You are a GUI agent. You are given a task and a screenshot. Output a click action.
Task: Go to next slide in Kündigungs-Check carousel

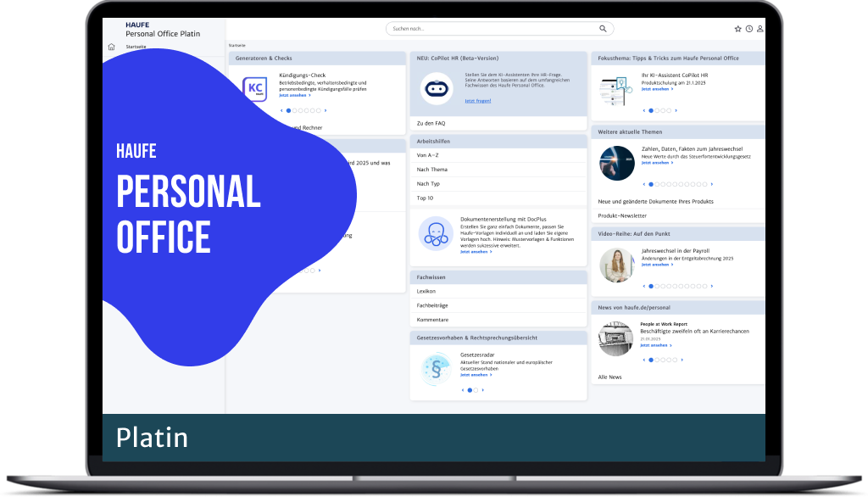pos(325,111)
